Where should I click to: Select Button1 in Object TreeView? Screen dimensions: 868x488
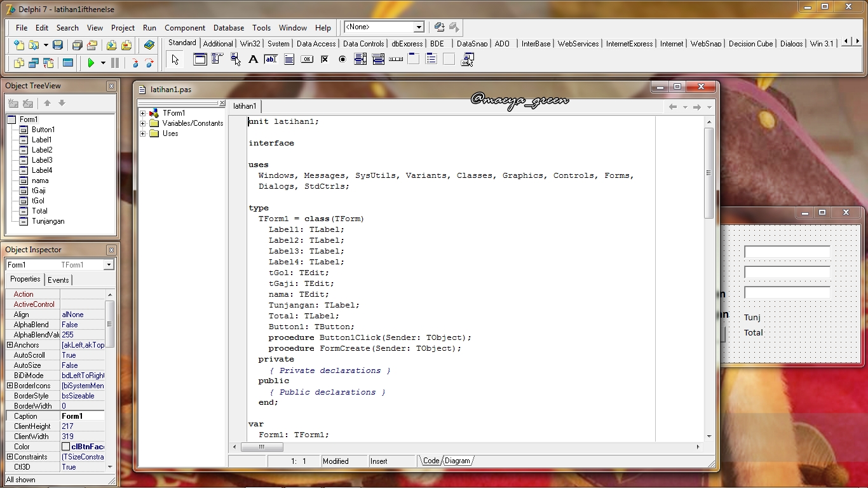[43, 130]
